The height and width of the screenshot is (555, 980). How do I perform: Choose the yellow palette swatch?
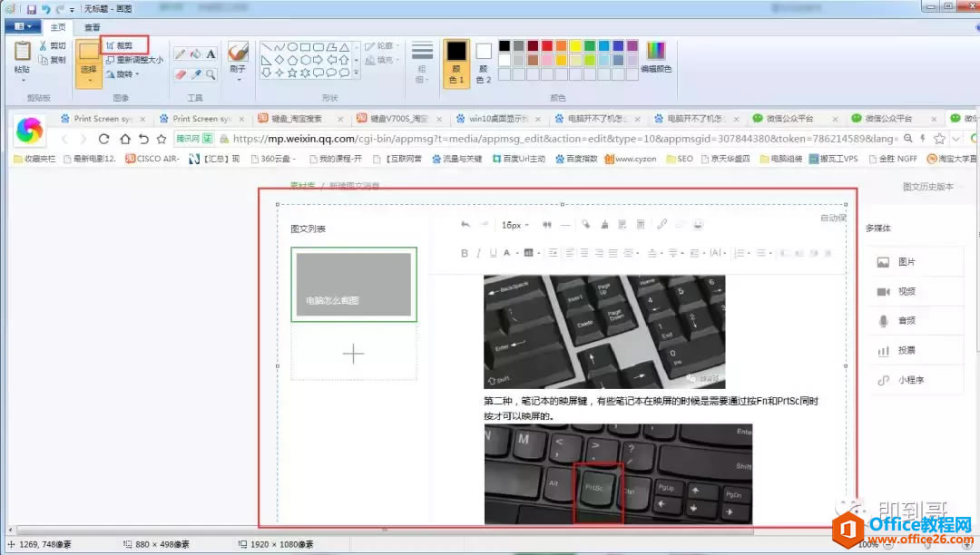575,45
